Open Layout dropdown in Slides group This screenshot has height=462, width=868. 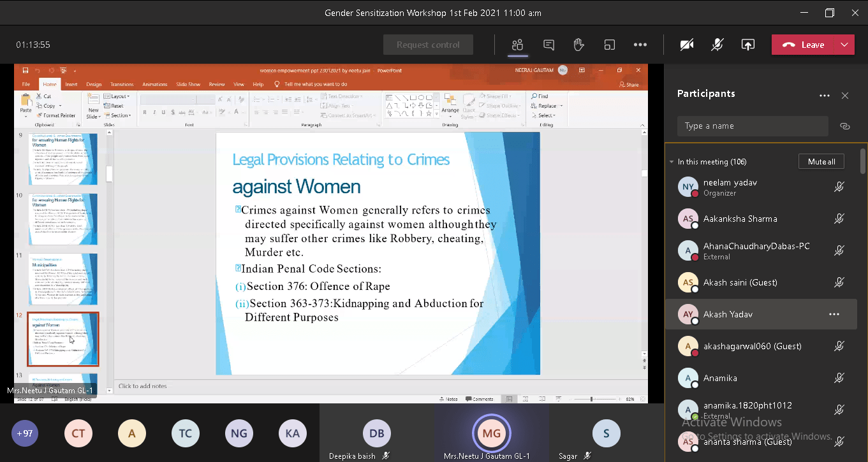[117, 96]
